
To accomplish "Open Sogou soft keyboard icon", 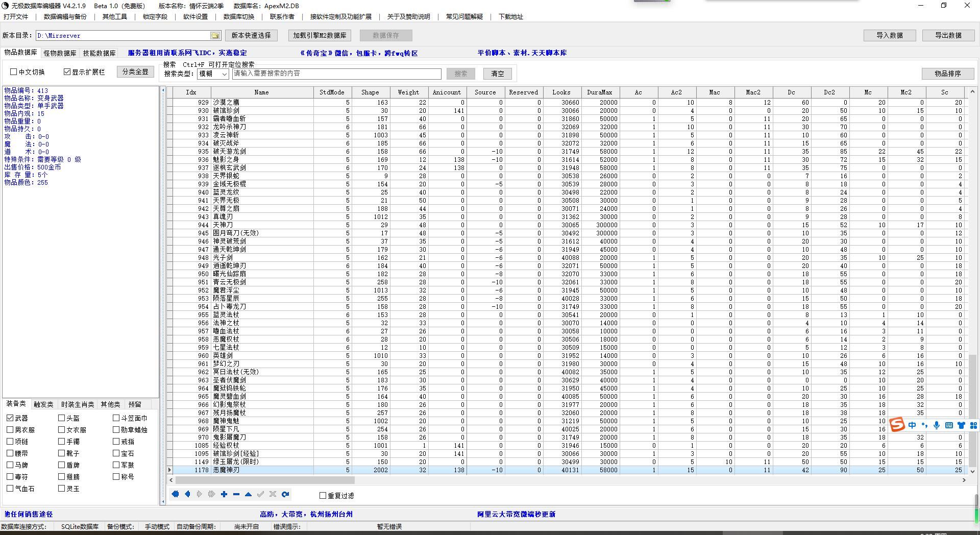I will coord(949,425).
